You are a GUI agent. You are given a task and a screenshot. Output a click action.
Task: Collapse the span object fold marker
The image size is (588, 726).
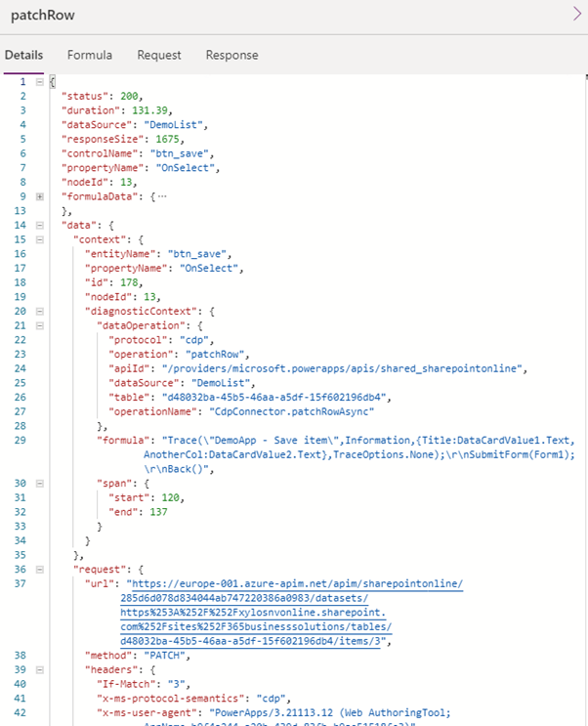[40, 484]
